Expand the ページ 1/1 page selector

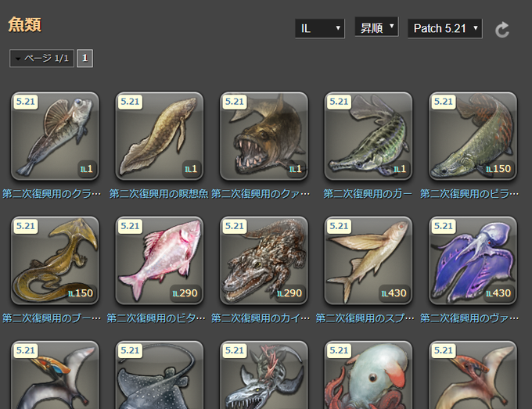[x=41, y=59]
